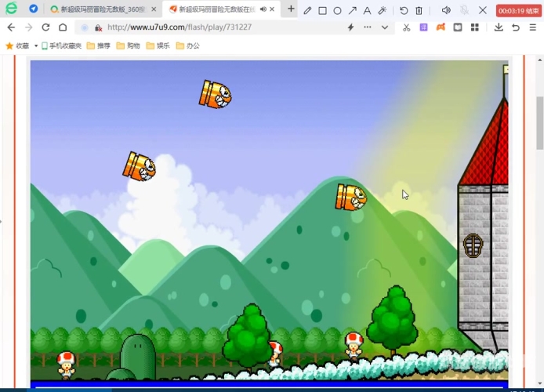Select the ellipse shape tool

(x=337, y=10)
